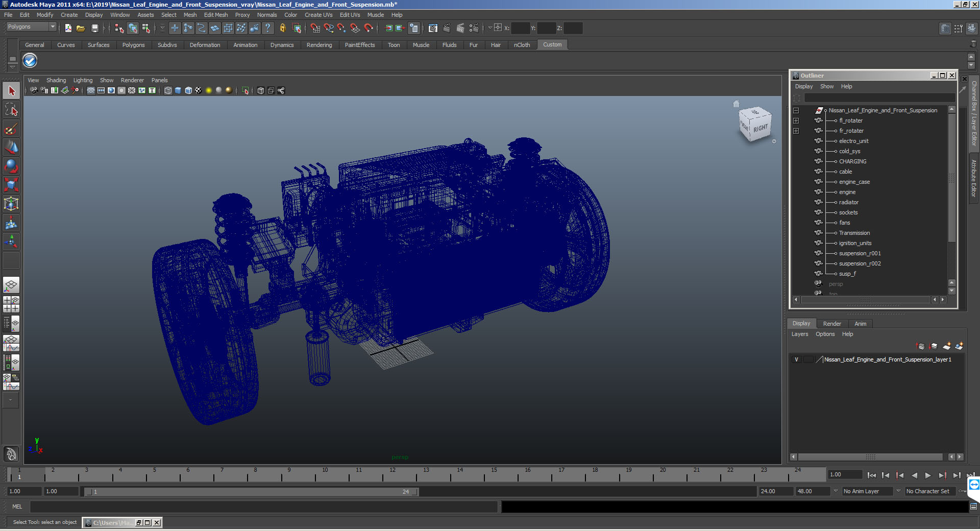Select engine_case in Outliner
980x531 pixels.
(x=854, y=182)
